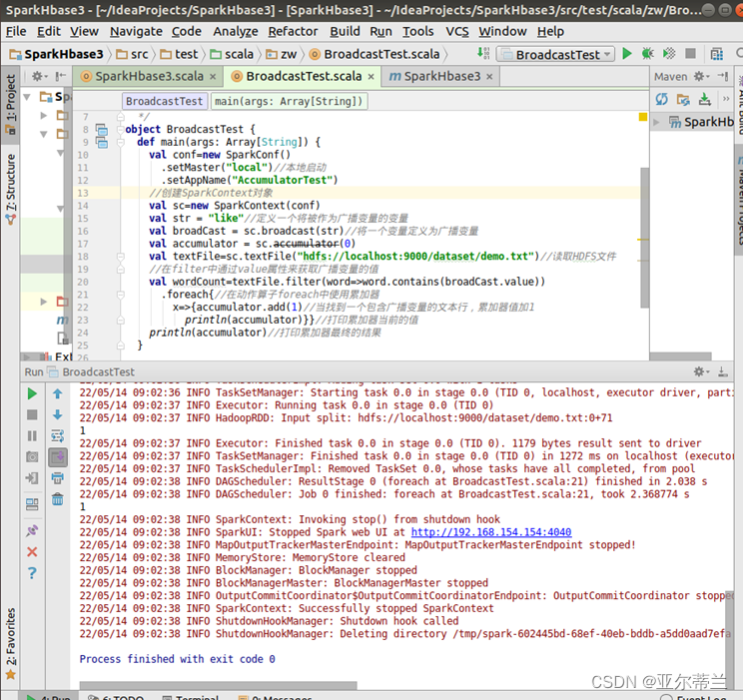Open the Run panel settings gear

701,371
